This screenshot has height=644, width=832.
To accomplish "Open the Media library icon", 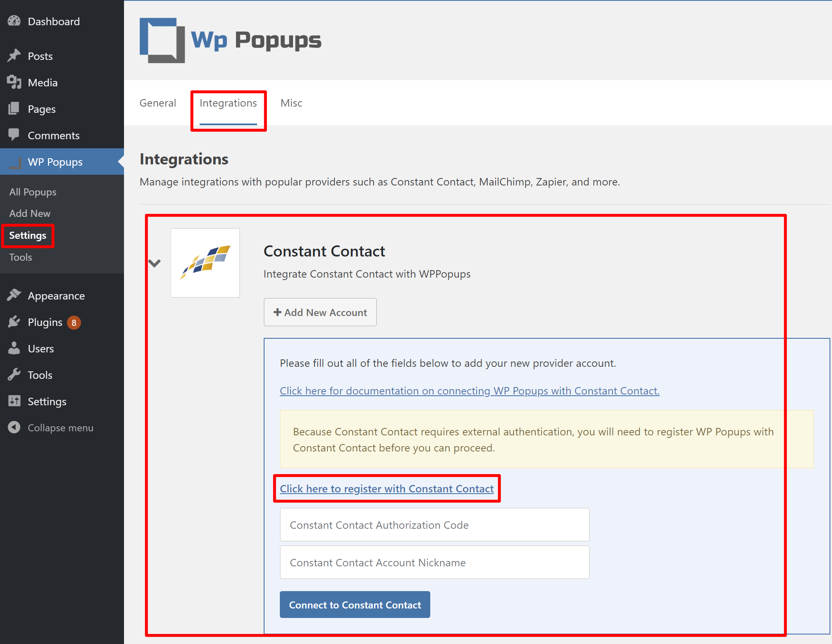I will (14, 82).
